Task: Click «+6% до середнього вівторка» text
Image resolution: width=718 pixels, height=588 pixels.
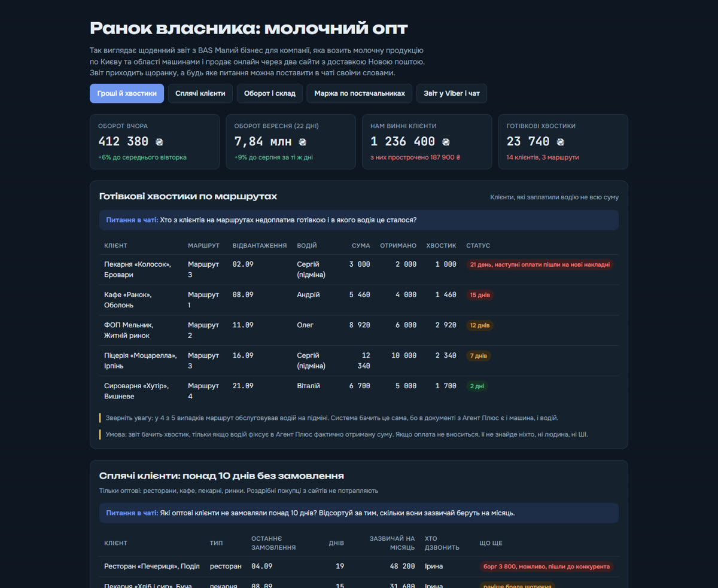Action: coord(142,157)
